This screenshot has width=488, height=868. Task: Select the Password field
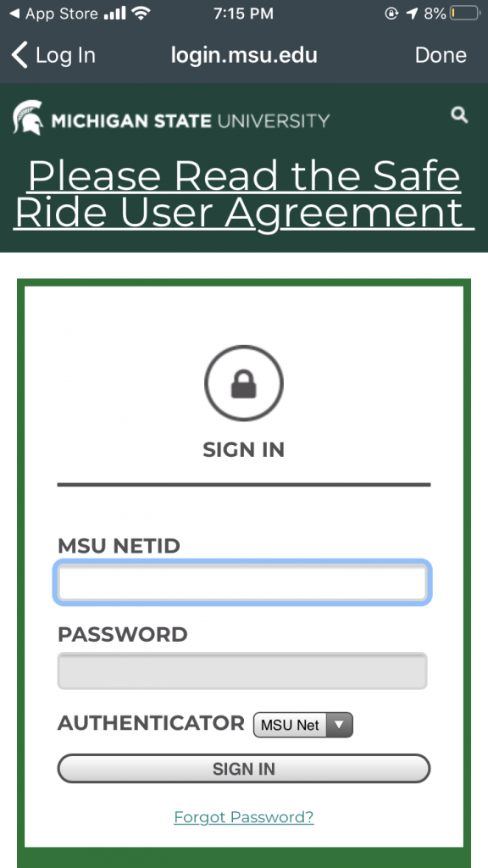[243, 670]
